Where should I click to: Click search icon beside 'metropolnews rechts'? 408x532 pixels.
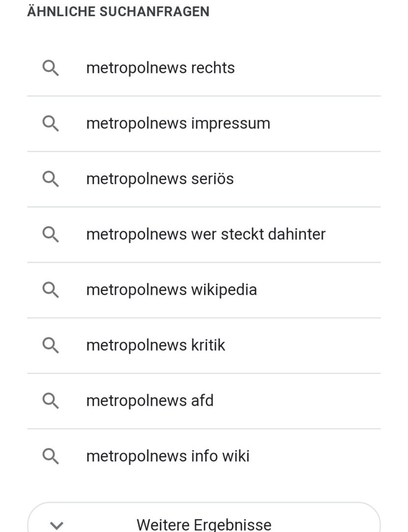[51, 68]
